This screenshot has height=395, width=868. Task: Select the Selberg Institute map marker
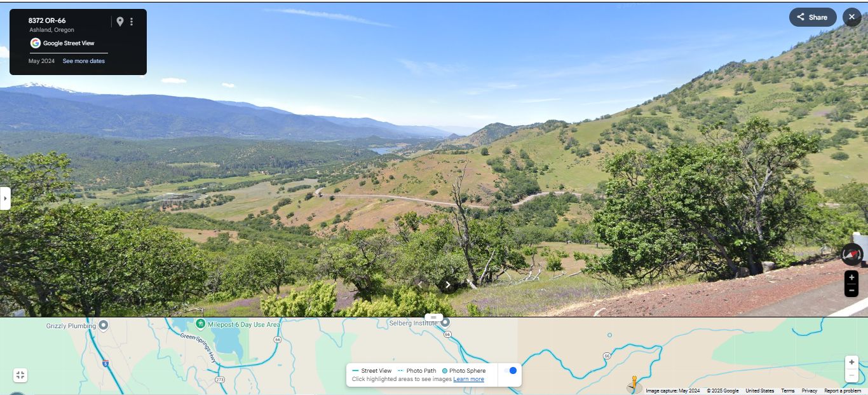click(445, 322)
